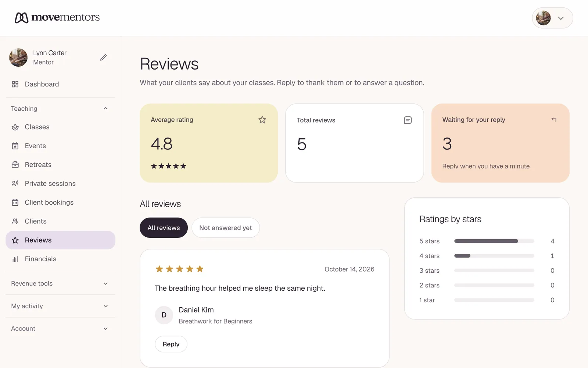Open Dashboard from the sidebar
Image resolution: width=588 pixels, height=368 pixels.
[x=60, y=84]
